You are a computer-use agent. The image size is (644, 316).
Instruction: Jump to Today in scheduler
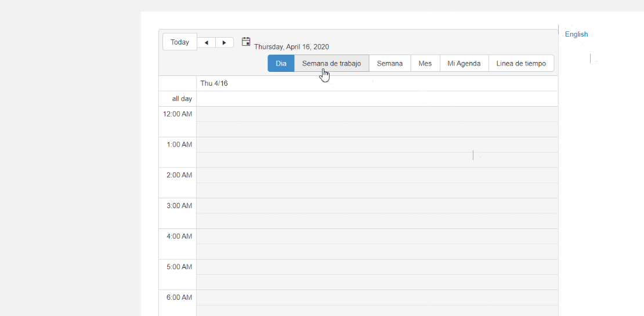point(180,42)
